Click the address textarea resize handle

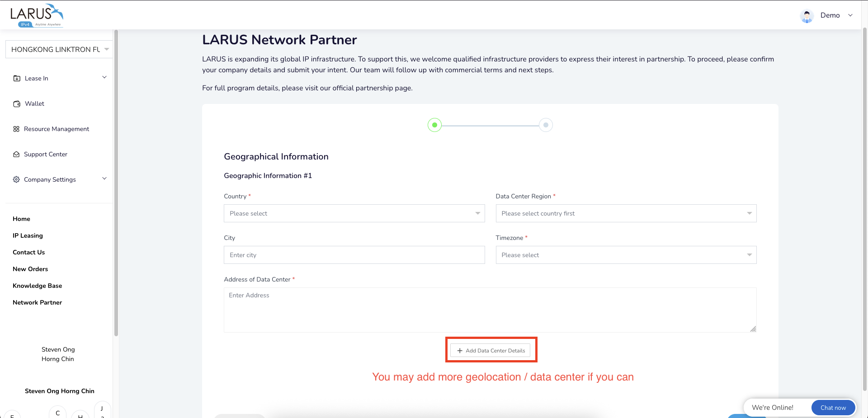click(753, 329)
